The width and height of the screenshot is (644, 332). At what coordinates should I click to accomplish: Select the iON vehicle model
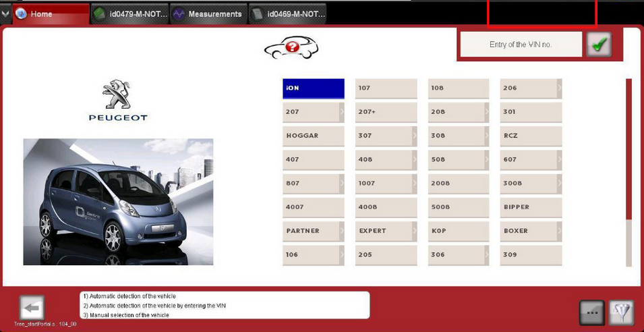[314, 88]
